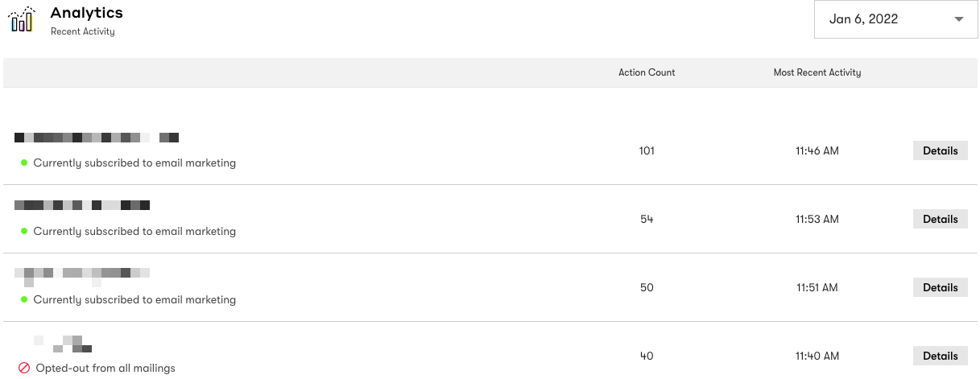Click green subscribed dot in second row
The width and height of the screenshot is (980, 379).
tap(25, 232)
